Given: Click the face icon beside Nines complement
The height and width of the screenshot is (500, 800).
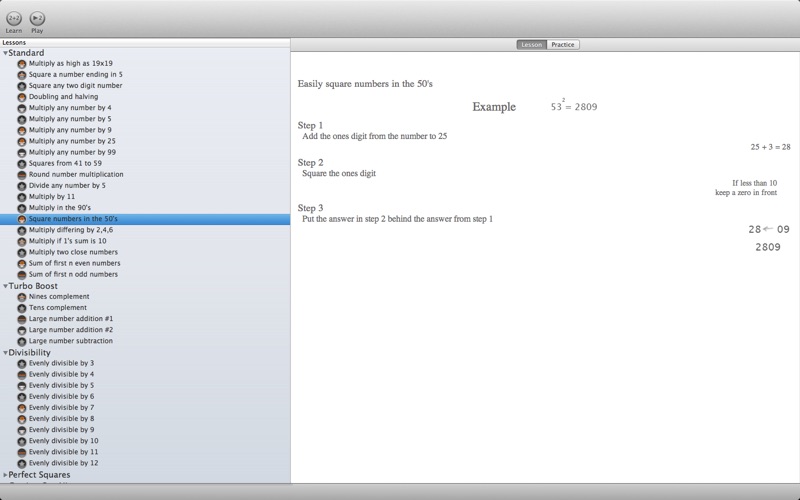Looking at the screenshot, I should (x=21, y=297).
